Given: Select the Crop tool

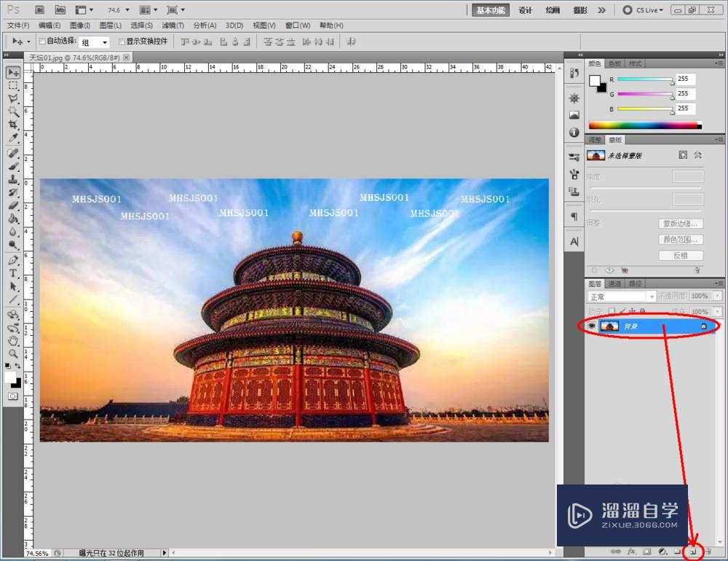Looking at the screenshot, I should [13, 125].
